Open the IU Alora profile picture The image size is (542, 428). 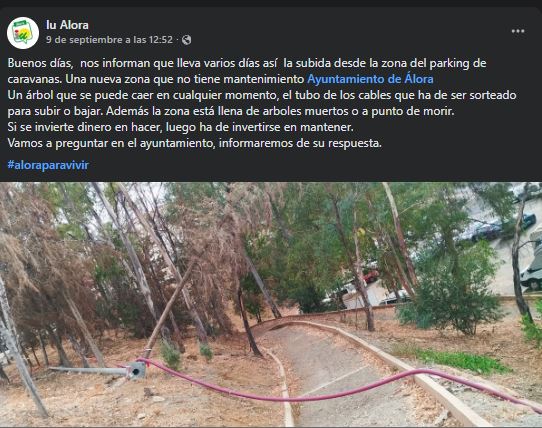click(x=23, y=33)
